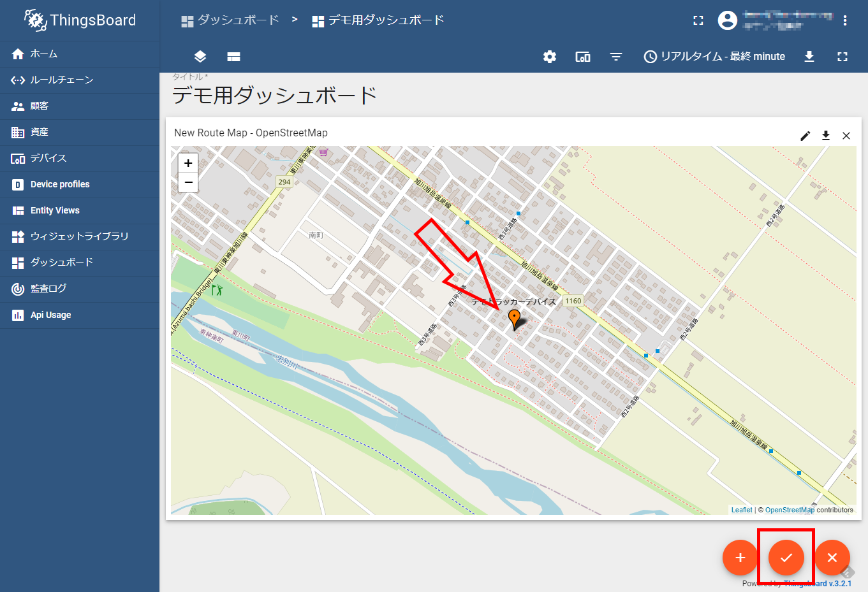Click the ThingsBoard v.3.2.1 footer link
The width and height of the screenshot is (868, 592).
818,584
